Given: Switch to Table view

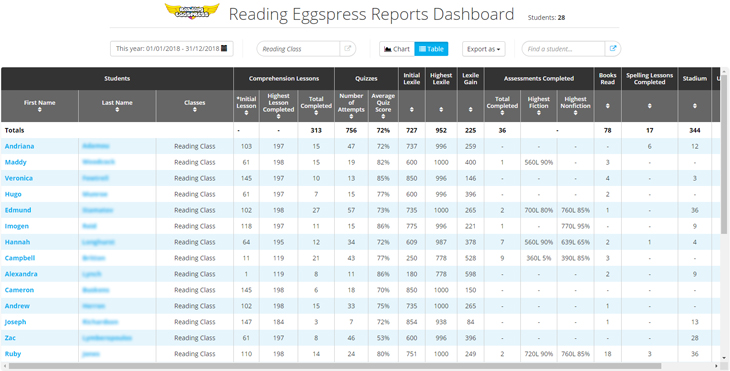Looking at the screenshot, I should pos(431,49).
